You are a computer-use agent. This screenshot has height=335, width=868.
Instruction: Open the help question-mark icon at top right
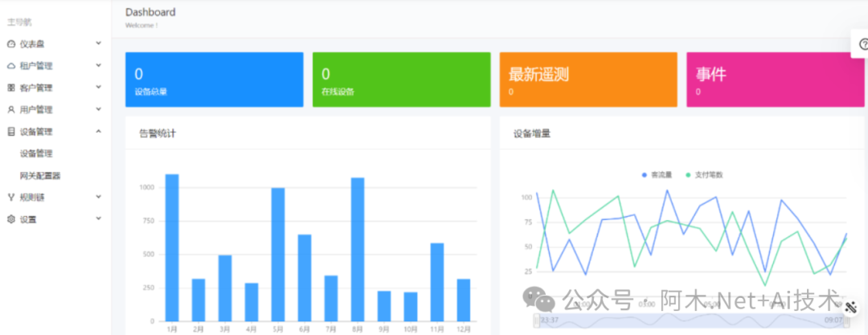point(863,44)
